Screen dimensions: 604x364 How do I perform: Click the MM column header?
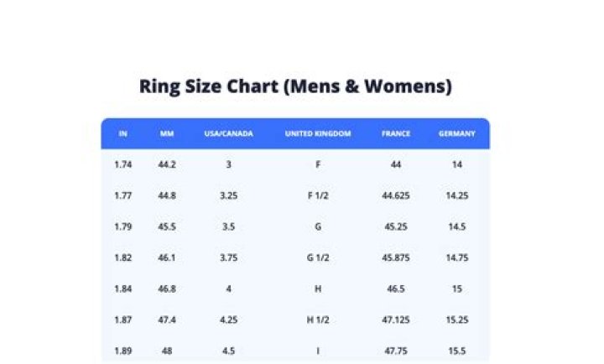click(167, 133)
